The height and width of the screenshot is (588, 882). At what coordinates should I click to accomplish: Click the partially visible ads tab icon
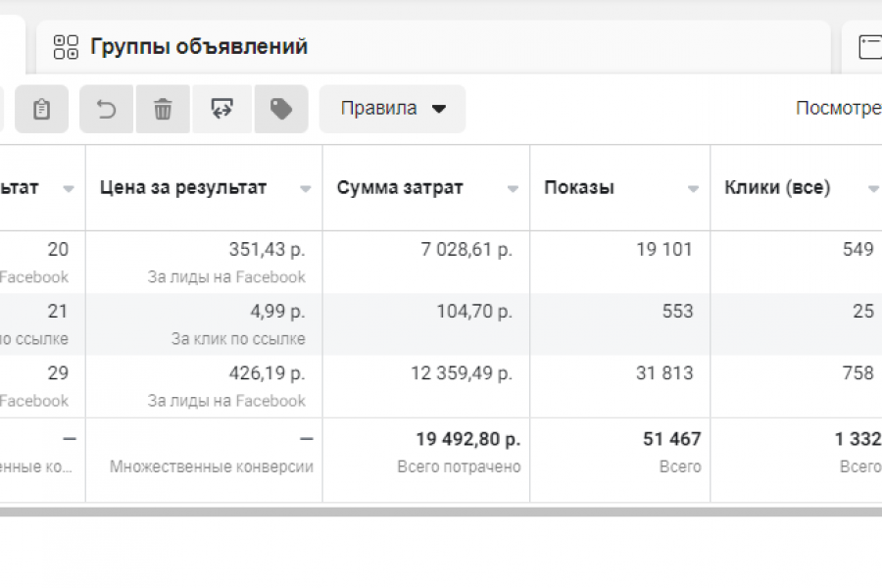(869, 46)
